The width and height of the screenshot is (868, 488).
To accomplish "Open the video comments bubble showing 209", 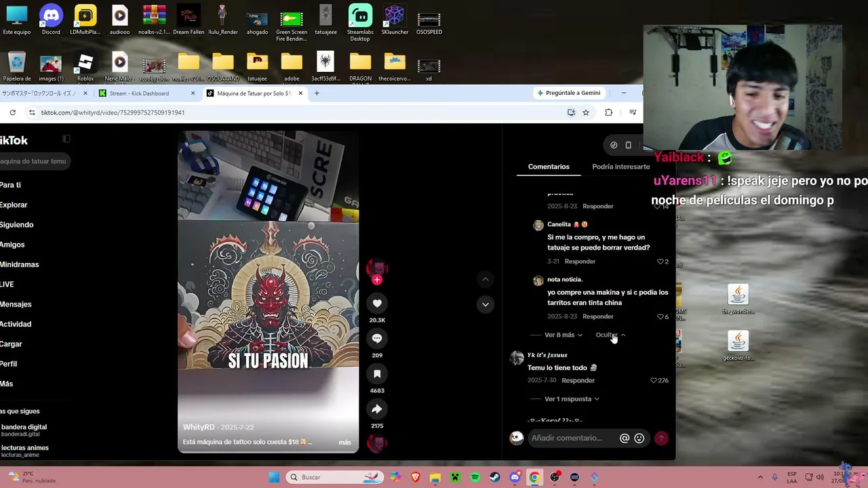I will click(x=377, y=338).
